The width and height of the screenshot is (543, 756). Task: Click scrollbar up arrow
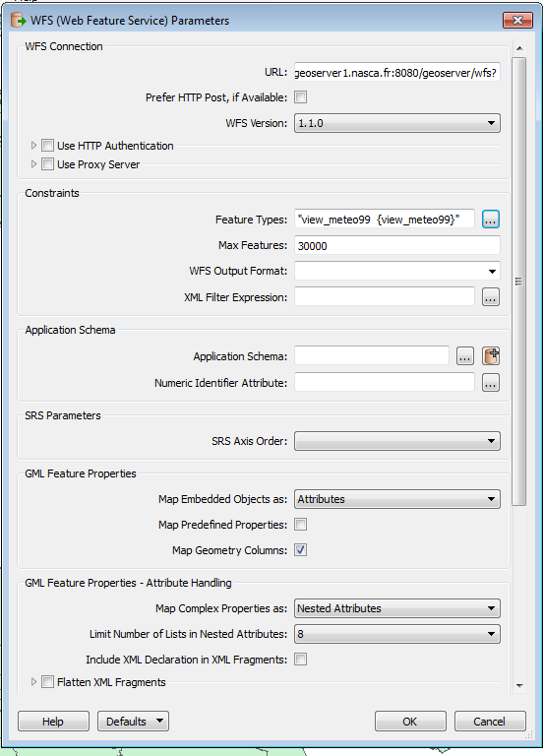tap(519, 48)
